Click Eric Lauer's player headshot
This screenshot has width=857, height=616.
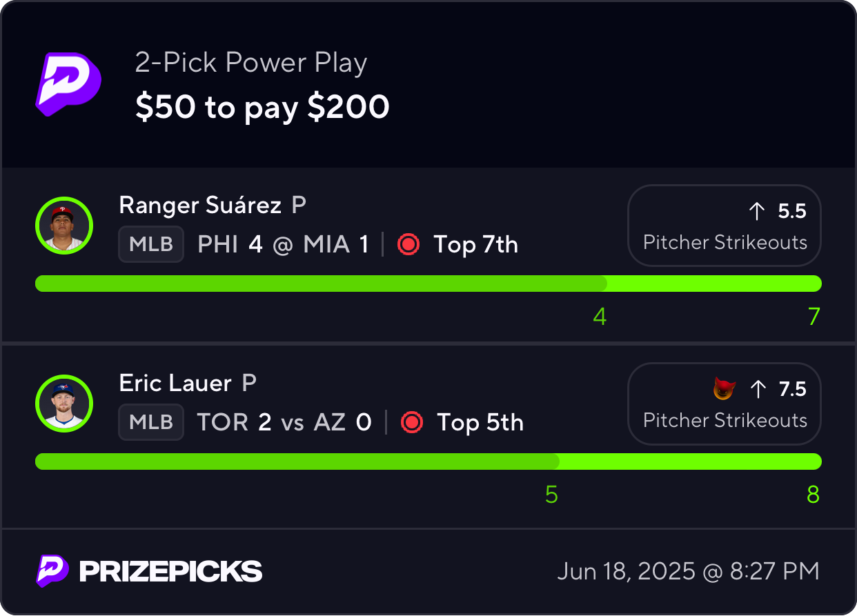[63, 403]
